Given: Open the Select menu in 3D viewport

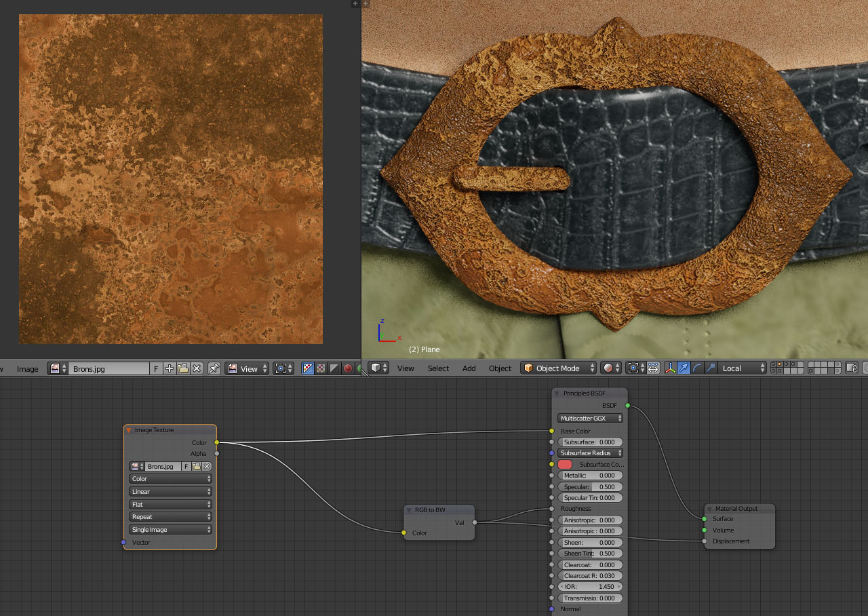Looking at the screenshot, I should point(438,368).
